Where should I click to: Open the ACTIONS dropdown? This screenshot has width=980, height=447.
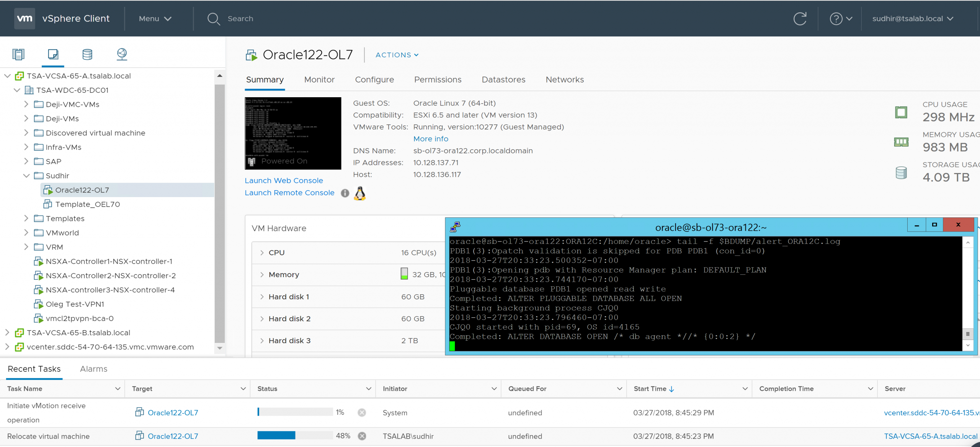pos(397,55)
